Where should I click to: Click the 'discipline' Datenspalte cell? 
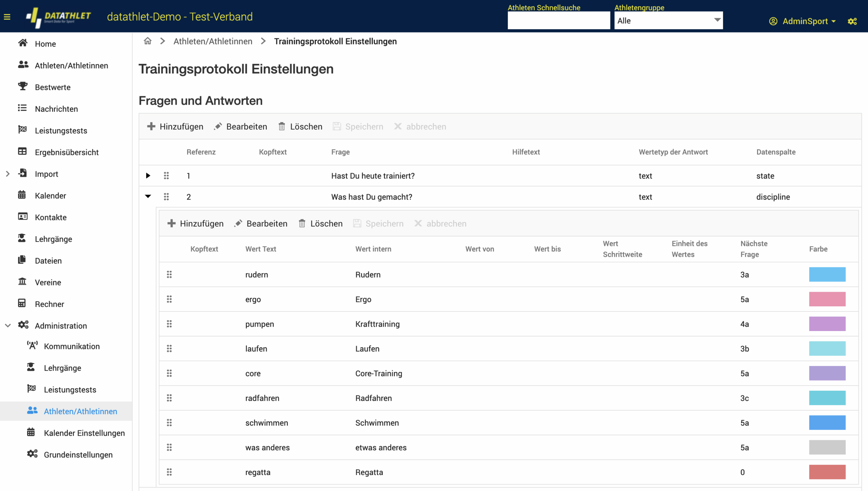click(773, 197)
